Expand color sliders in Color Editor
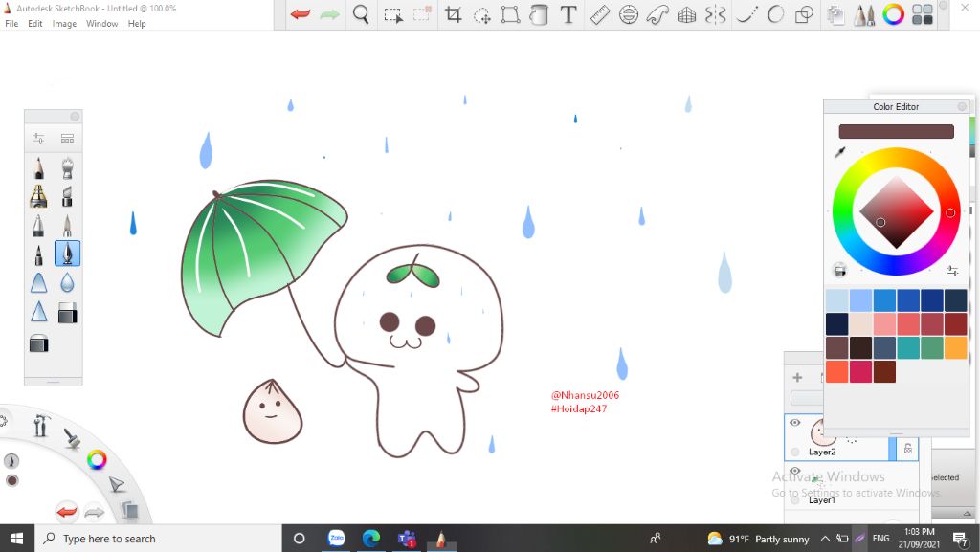The image size is (980, 552). [x=952, y=271]
